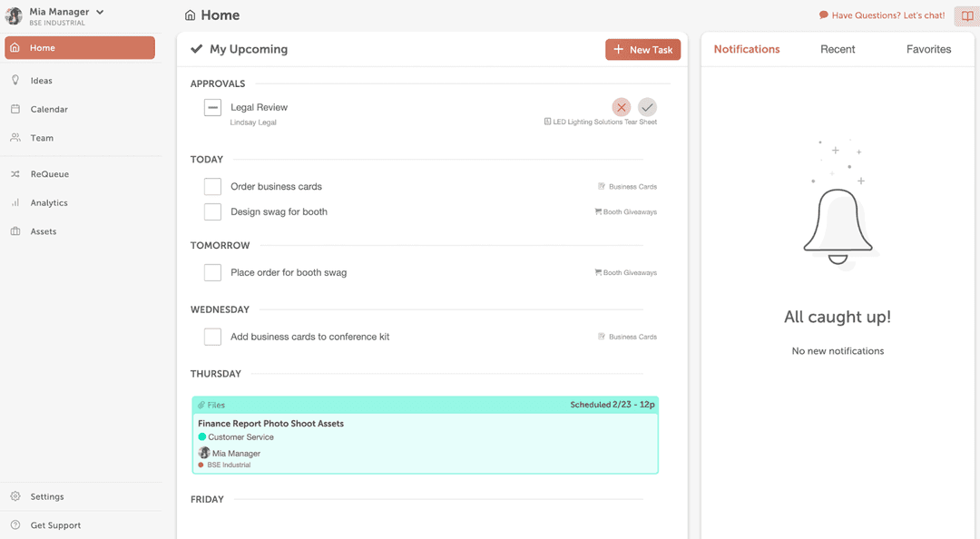Approve Legal Review with the checkmark icon

647,107
